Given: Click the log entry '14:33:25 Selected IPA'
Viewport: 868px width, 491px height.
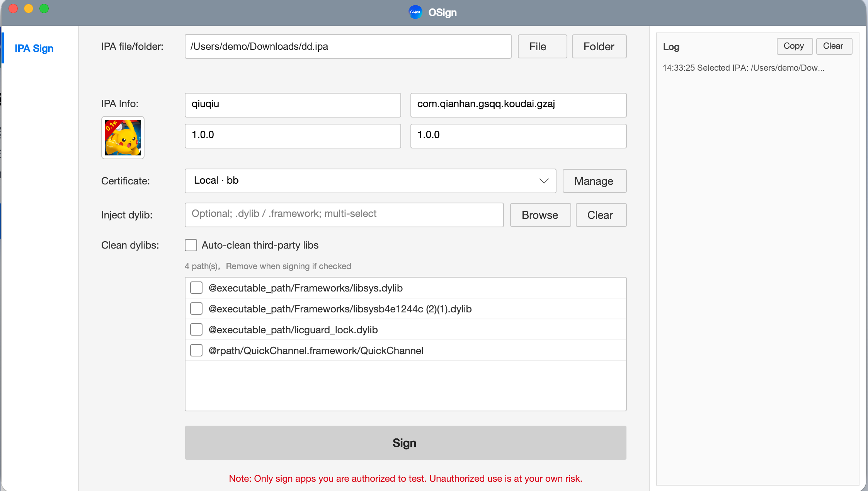Looking at the screenshot, I should [x=744, y=68].
